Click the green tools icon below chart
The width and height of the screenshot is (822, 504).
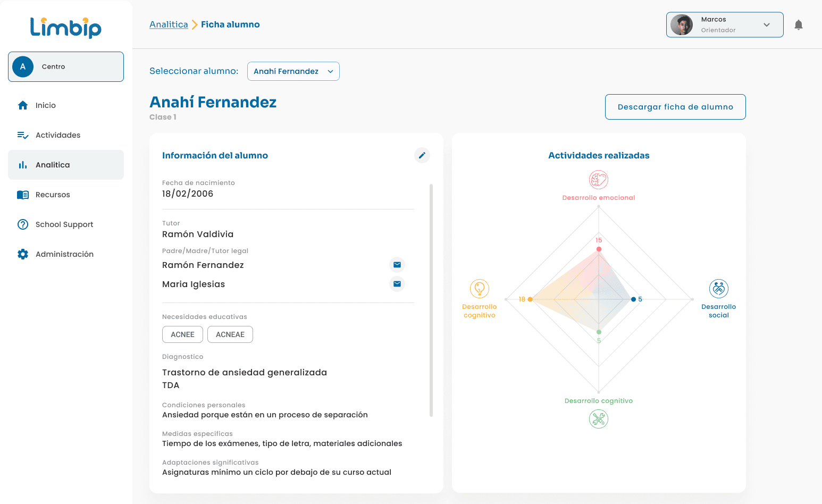599,419
